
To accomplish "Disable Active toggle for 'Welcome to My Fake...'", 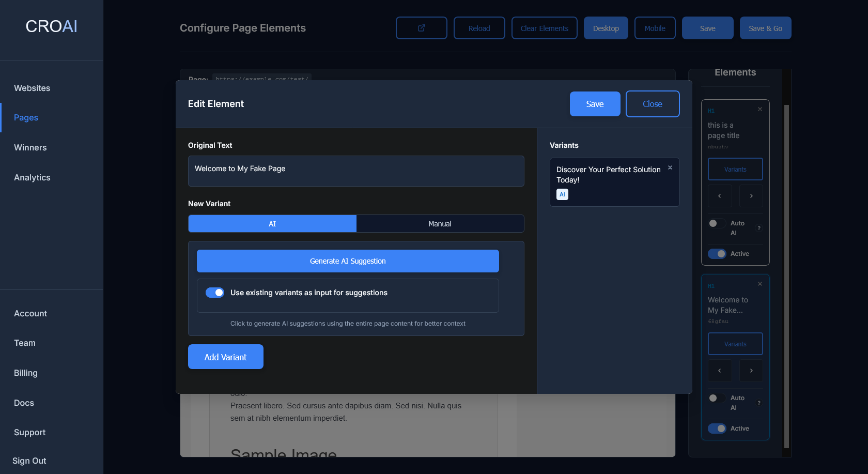I will pyautogui.click(x=717, y=429).
